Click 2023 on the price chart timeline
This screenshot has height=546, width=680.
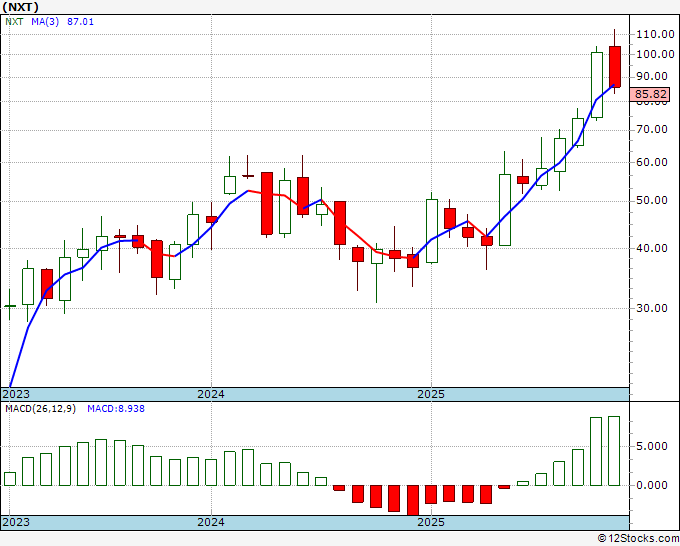(16, 394)
